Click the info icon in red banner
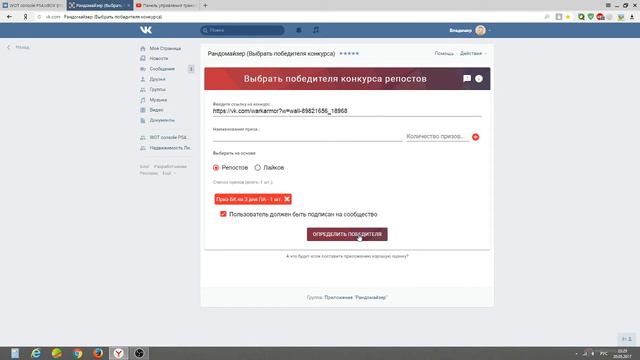Viewport: 640px width, 360px height. pos(479,78)
